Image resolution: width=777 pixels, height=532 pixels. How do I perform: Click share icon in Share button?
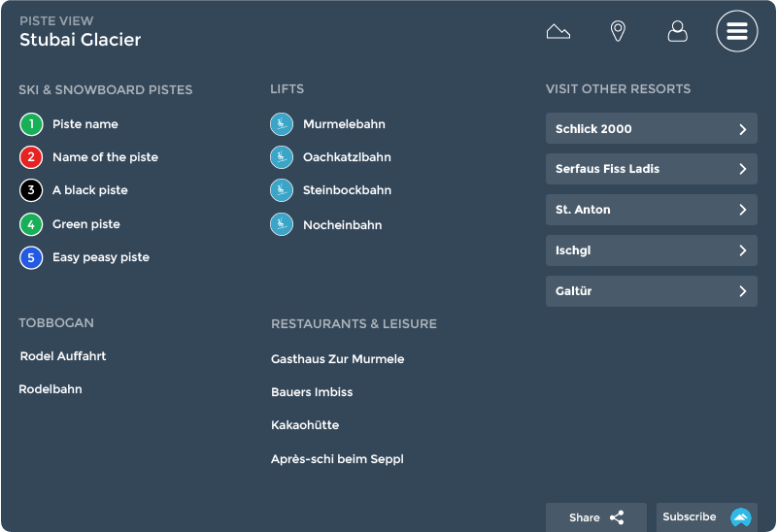point(617,517)
